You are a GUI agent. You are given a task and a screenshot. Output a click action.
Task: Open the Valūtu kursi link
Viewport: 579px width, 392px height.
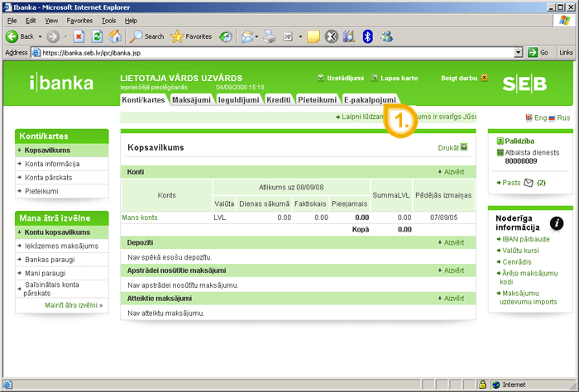(520, 251)
